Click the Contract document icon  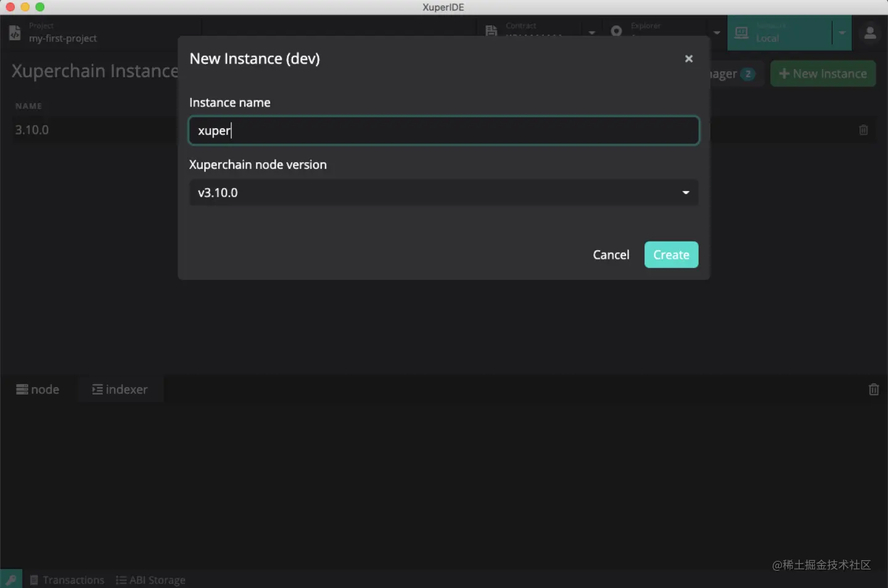click(x=491, y=31)
